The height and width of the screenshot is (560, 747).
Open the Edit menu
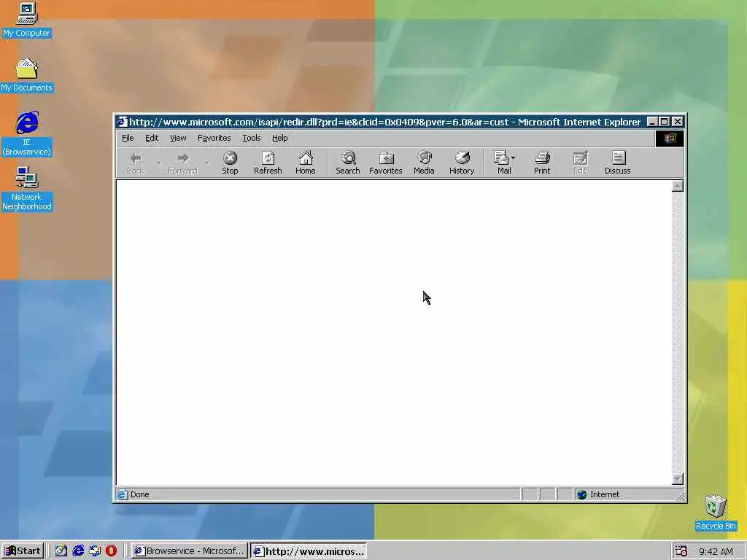(x=152, y=138)
